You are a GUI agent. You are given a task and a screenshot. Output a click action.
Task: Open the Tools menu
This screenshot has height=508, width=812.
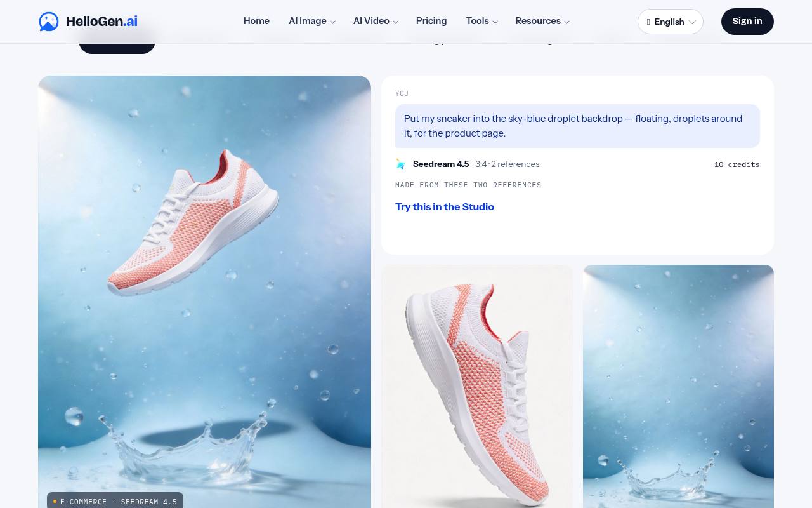point(482,21)
